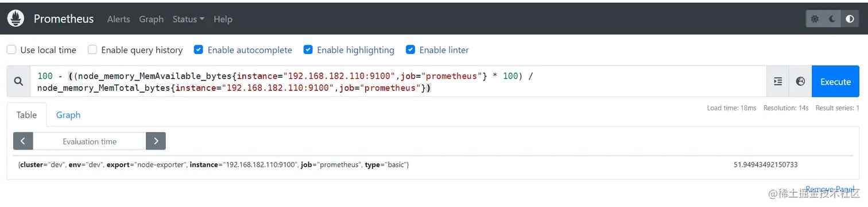Click the search magnifier icon beside query

[x=18, y=81]
